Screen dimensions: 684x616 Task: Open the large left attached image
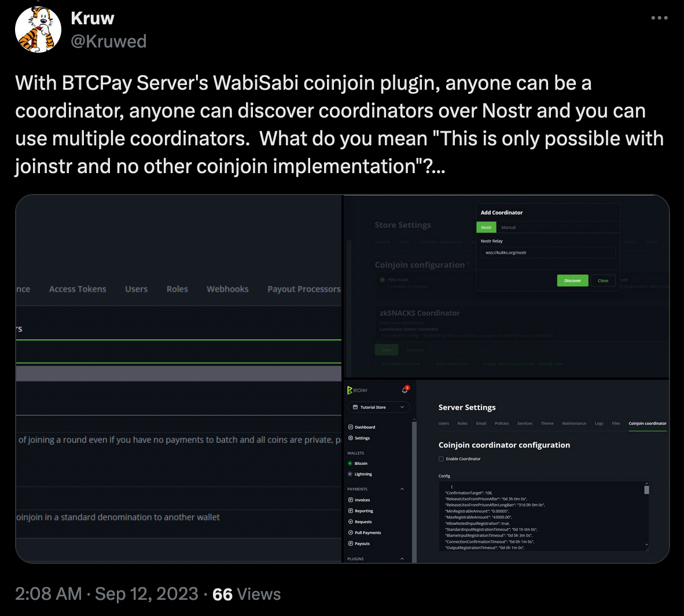(179, 379)
